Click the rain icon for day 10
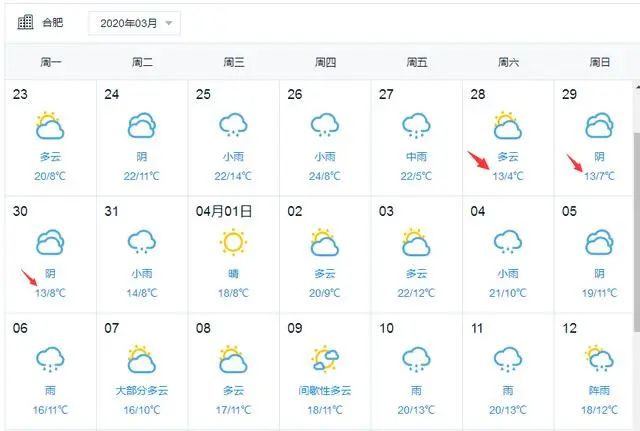This screenshot has width=640, height=431. click(x=416, y=360)
